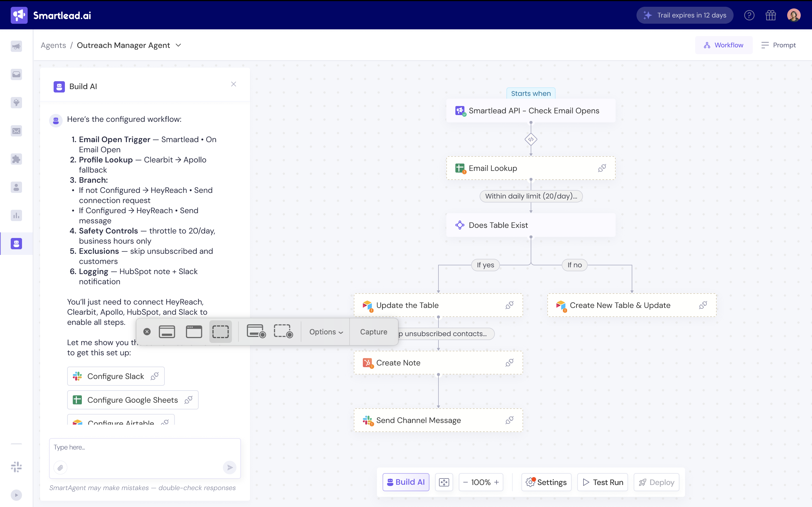812x507 pixels.
Task: Zoom in with the plus button
Action: 496,482
